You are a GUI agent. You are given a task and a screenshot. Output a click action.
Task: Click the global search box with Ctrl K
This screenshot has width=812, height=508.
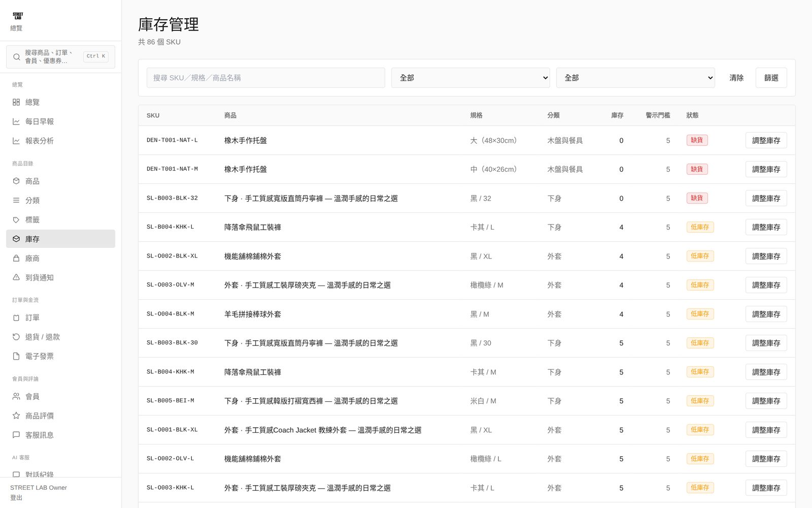pos(60,56)
